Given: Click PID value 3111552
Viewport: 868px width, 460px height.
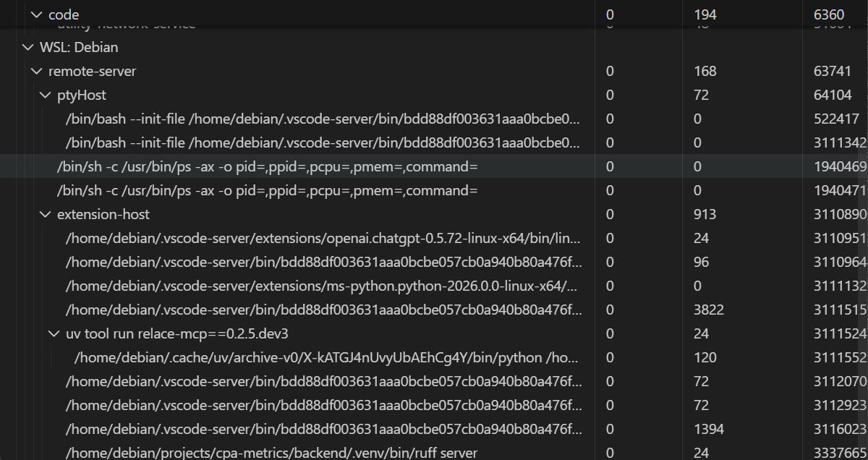Looking at the screenshot, I should click(840, 357).
